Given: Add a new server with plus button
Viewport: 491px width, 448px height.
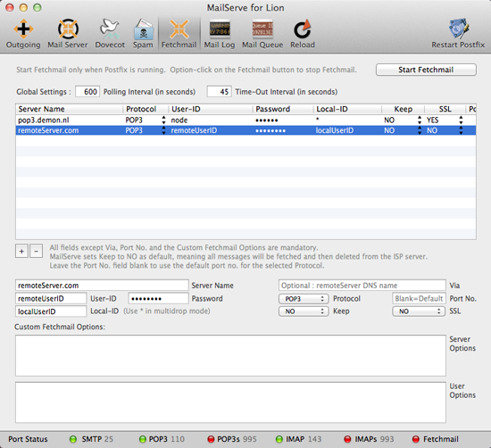Looking at the screenshot, I should 21,251.
